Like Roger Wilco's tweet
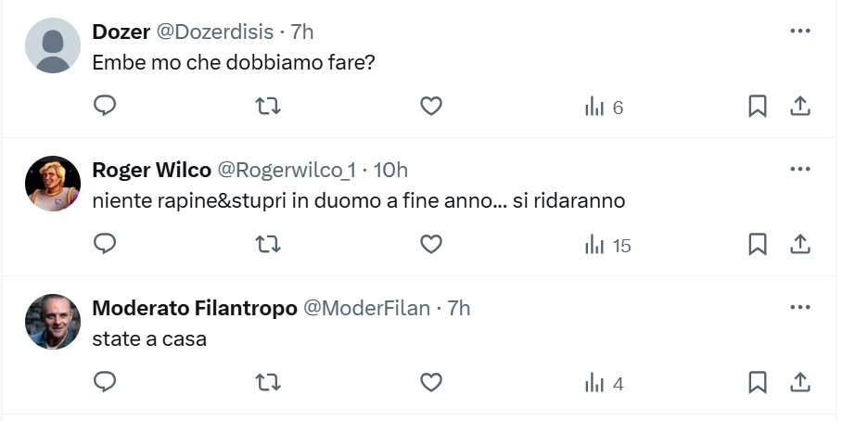 pyautogui.click(x=431, y=244)
